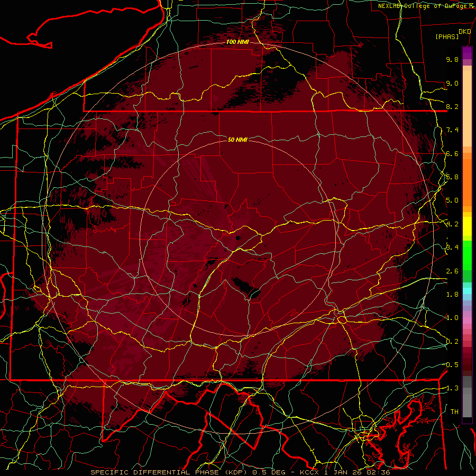Click the 1.8 value on the color scale
The width and height of the screenshot is (476, 476).
tap(452, 295)
